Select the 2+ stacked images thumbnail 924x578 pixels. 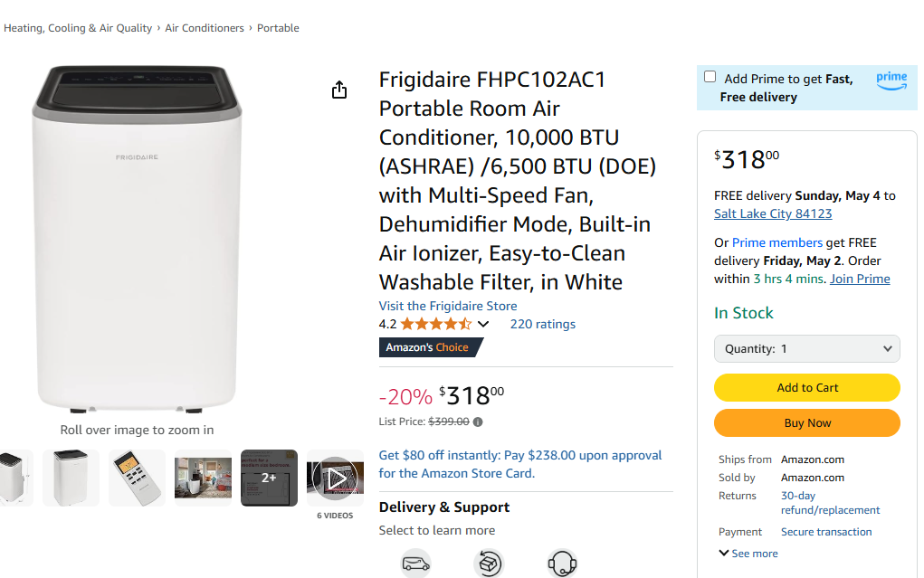click(269, 477)
